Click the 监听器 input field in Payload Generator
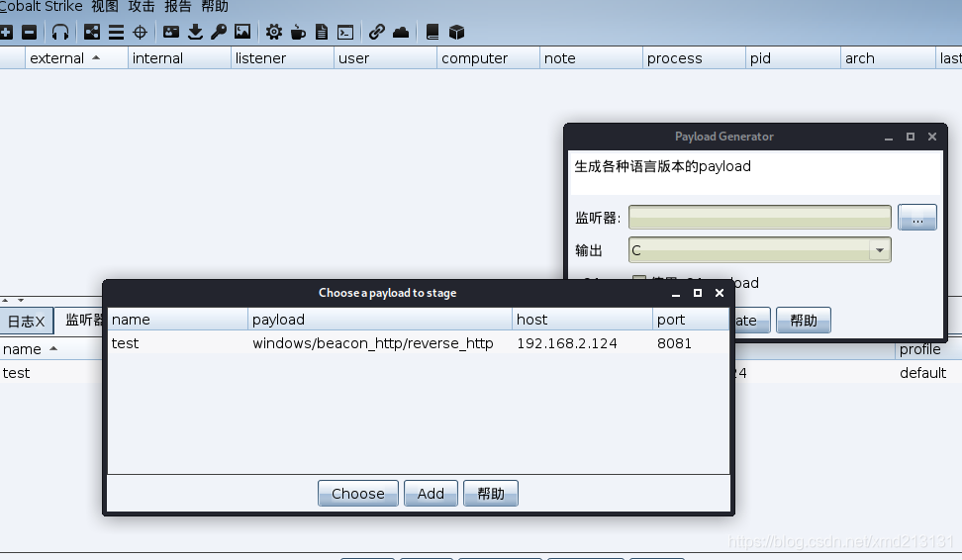The image size is (962, 560). (x=759, y=217)
